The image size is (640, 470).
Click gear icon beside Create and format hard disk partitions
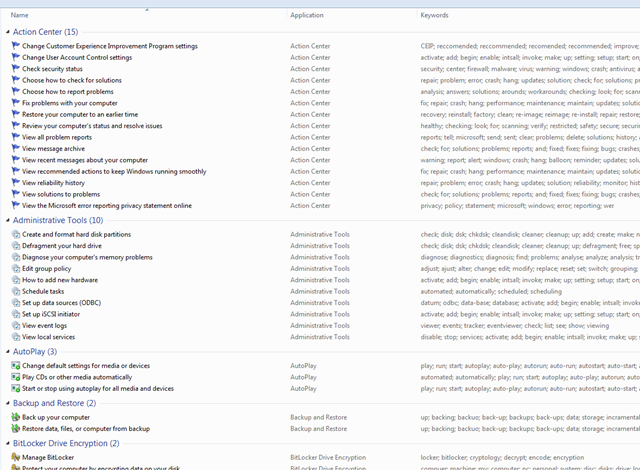[16, 234]
